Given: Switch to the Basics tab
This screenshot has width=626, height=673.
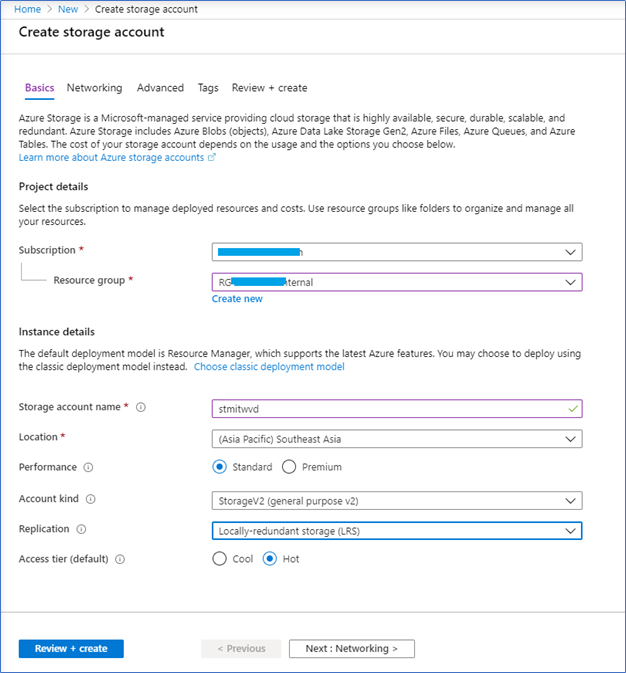Looking at the screenshot, I should coord(40,88).
